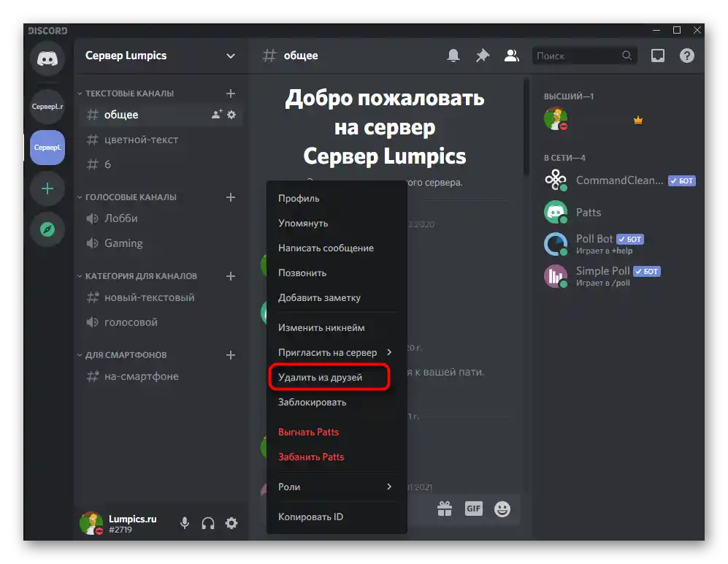Choose Изменить никнейм menu item

click(x=337, y=327)
